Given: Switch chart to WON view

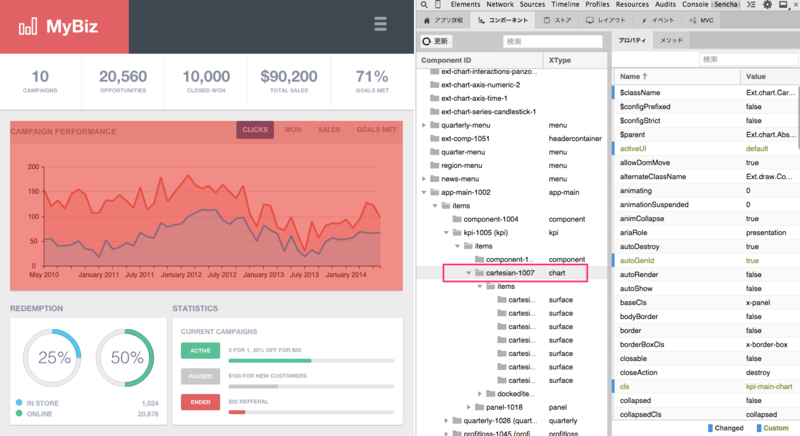Looking at the screenshot, I should point(293,130).
